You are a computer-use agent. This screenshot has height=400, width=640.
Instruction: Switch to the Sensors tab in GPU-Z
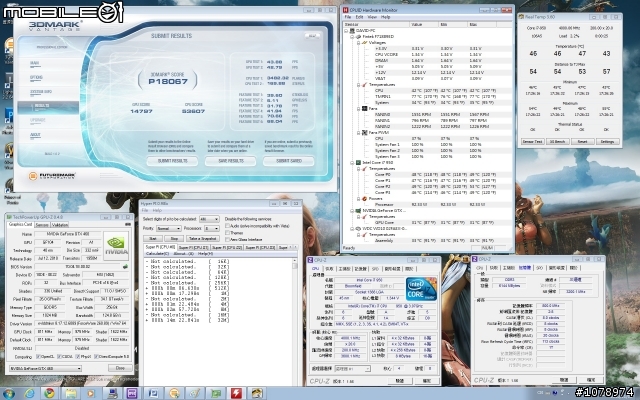pos(42,225)
